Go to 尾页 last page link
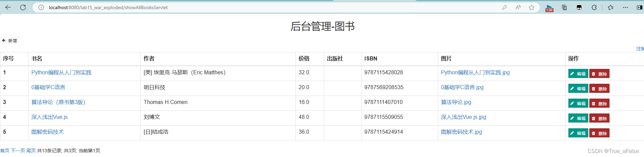Image resolution: width=644 pixels, height=157 pixels. coord(31,151)
